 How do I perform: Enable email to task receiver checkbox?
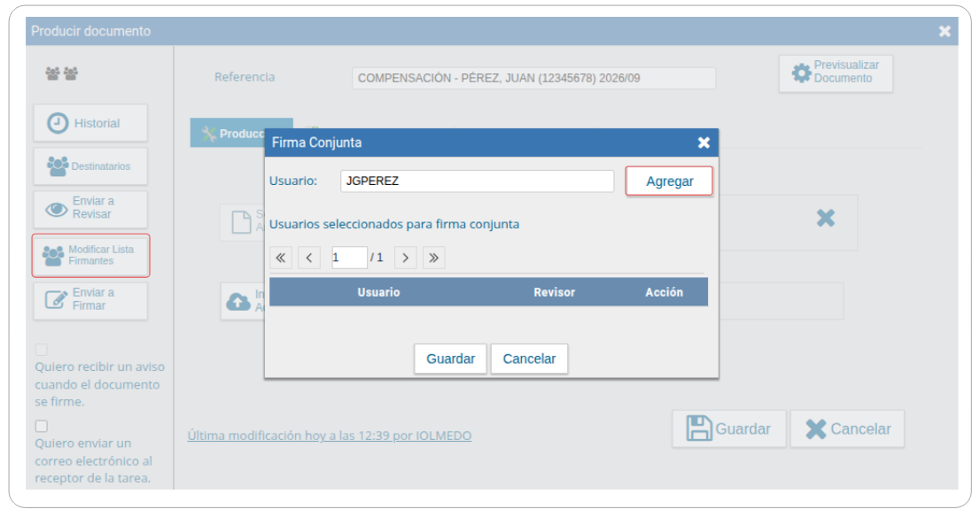point(42,426)
